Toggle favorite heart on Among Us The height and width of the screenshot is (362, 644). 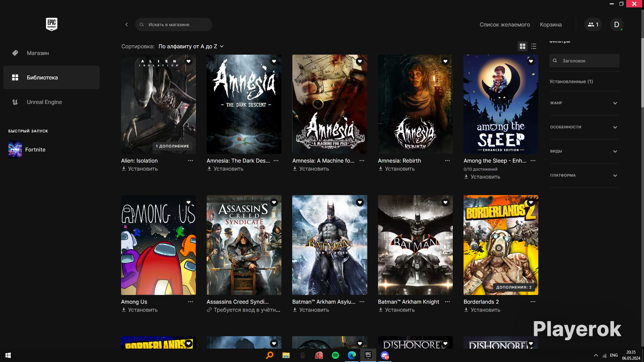188,203
